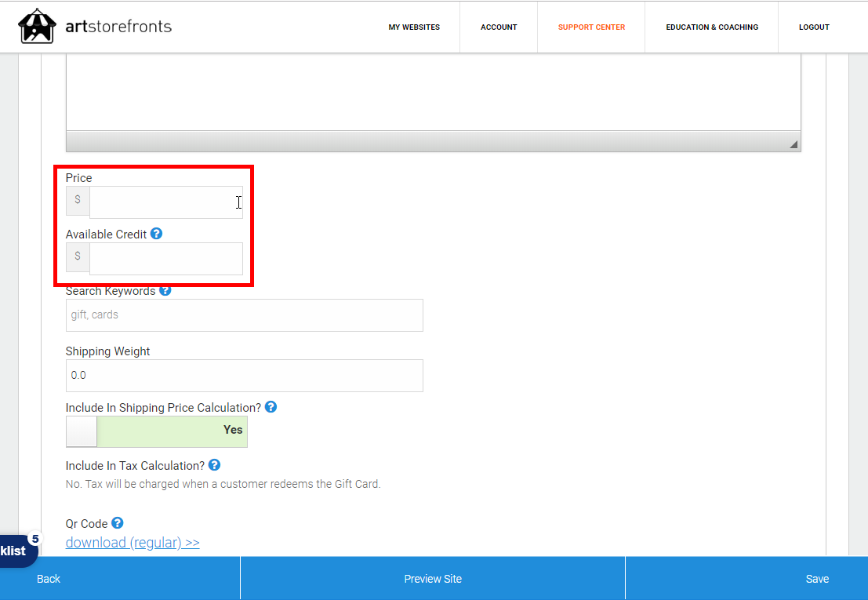
Task: Click the Preview Site button
Action: (433, 579)
